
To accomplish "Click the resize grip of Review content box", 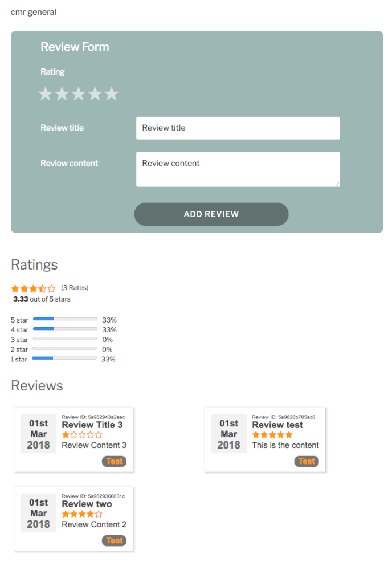I will pos(337,184).
